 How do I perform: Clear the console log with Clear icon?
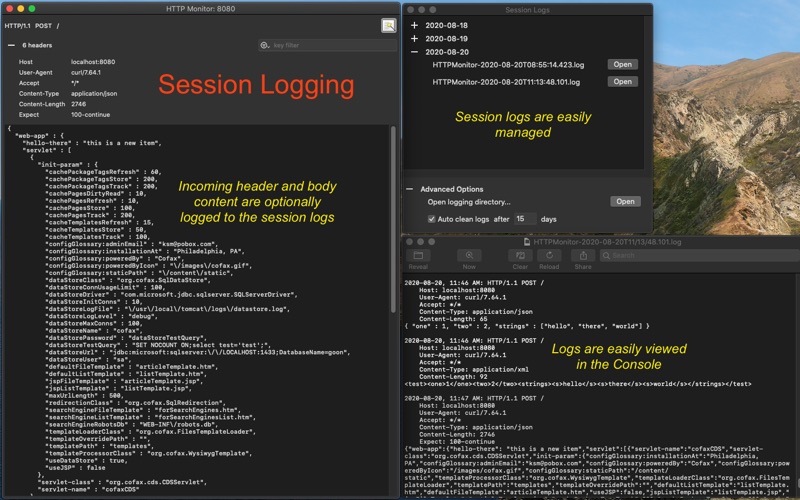point(520,257)
